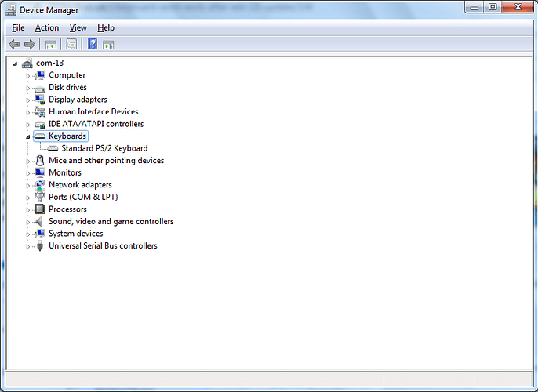Click the Show/Hide Console Tree icon
This screenshot has height=392, width=538.
pos(51,45)
